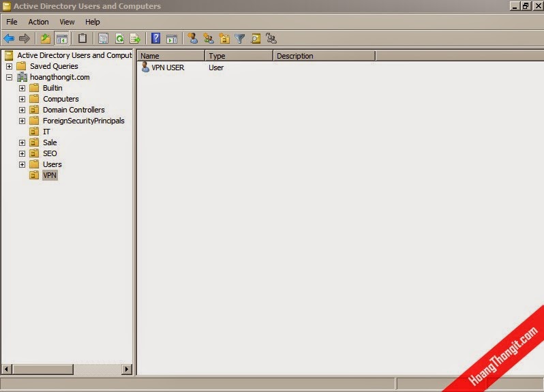544x392 pixels.
Task: Open the Action menu
Action: coord(38,22)
